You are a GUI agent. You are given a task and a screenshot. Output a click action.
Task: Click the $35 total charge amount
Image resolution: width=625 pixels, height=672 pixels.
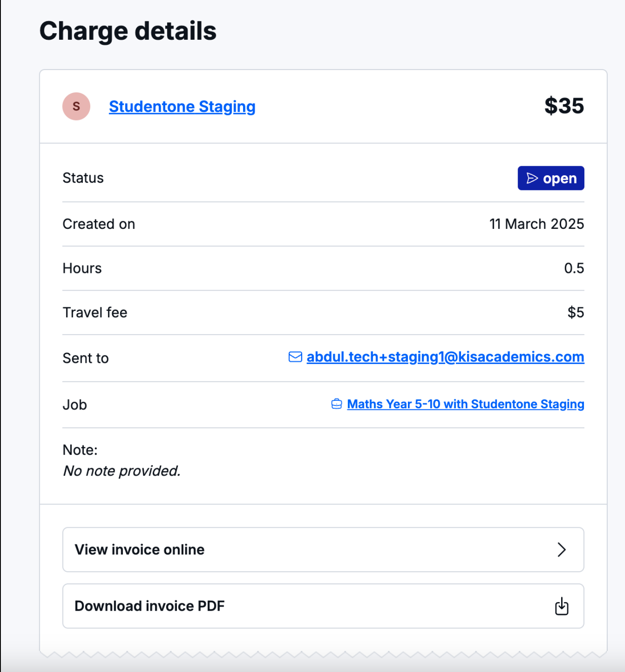(564, 106)
